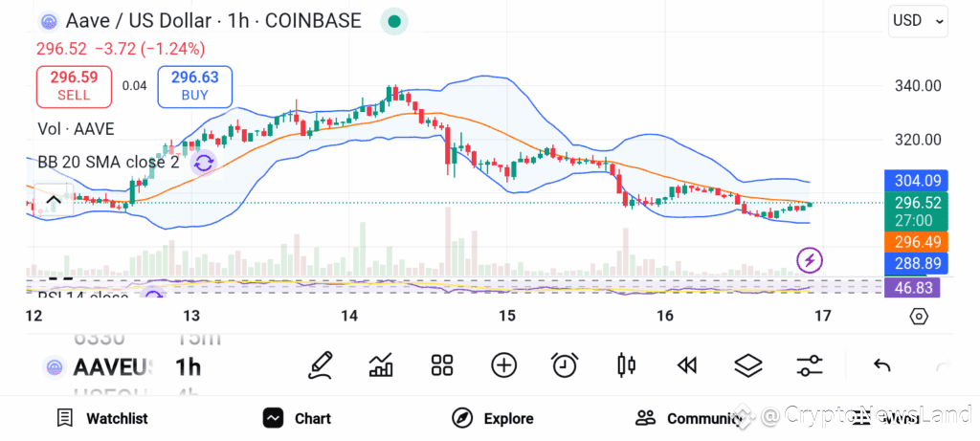Click the rewind replay icon
The image size is (980, 441).
click(x=687, y=366)
